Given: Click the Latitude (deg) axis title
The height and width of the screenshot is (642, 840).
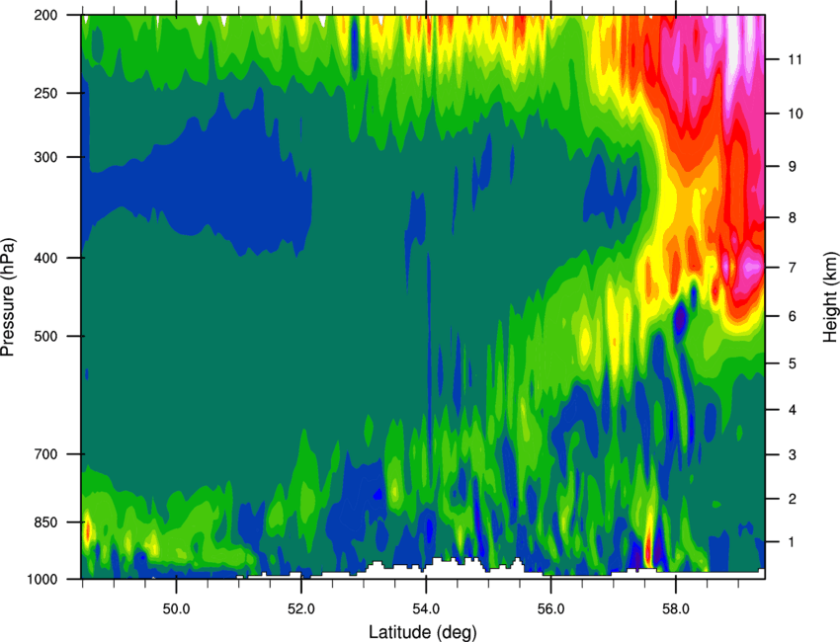Looking at the screenshot, I should tap(423, 632).
